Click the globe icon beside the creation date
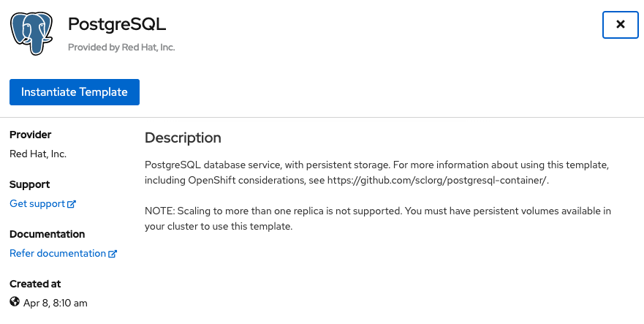The width and height of the screenshot is (644, 324). tap(15, 302)
